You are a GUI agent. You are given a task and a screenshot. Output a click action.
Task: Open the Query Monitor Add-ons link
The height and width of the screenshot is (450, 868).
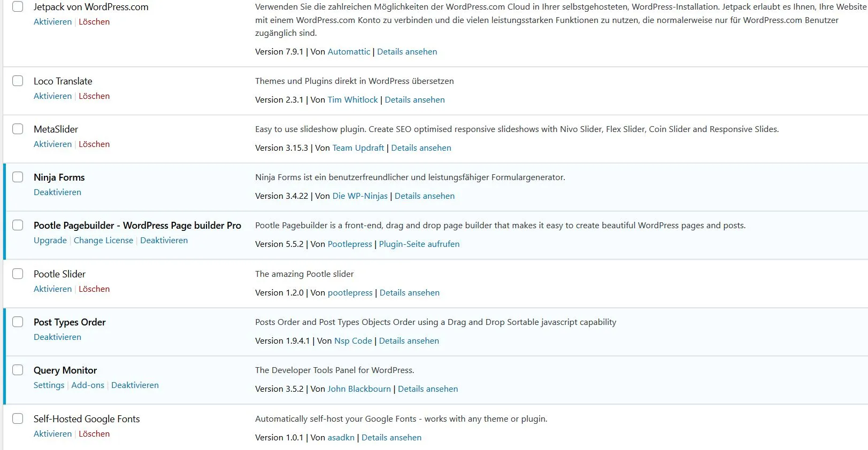88,385
